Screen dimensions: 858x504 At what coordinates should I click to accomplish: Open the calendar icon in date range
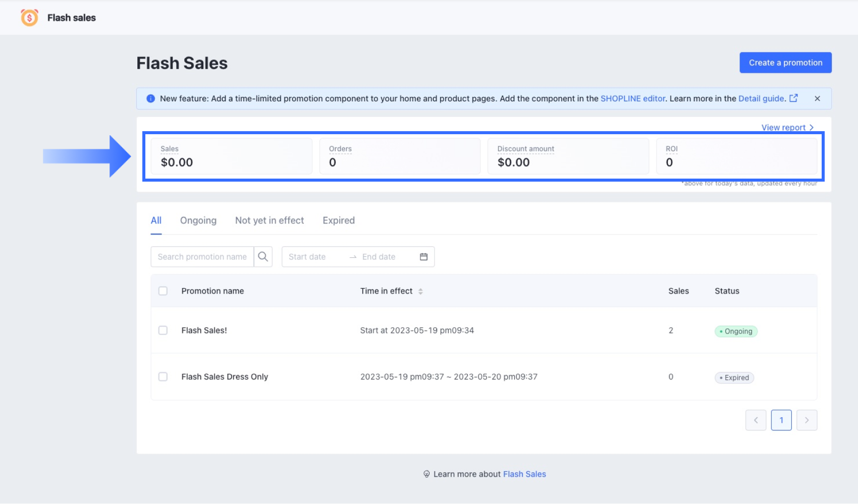click(423, 257)
